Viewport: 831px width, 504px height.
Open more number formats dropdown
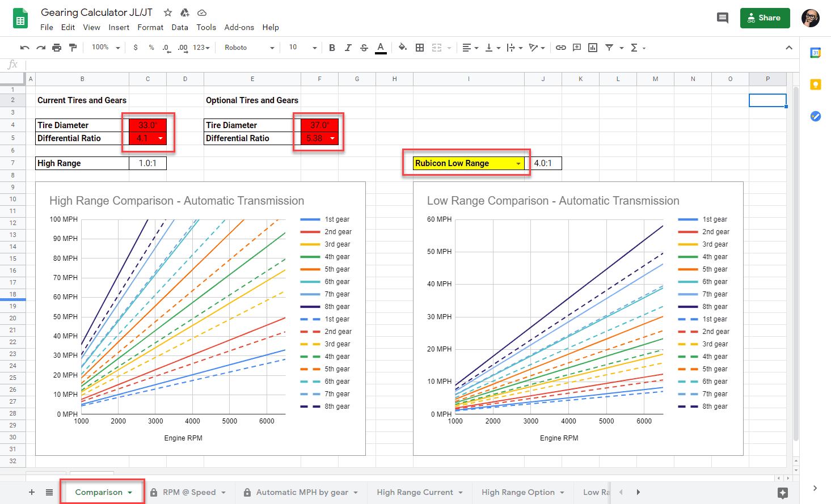(201, 48)
